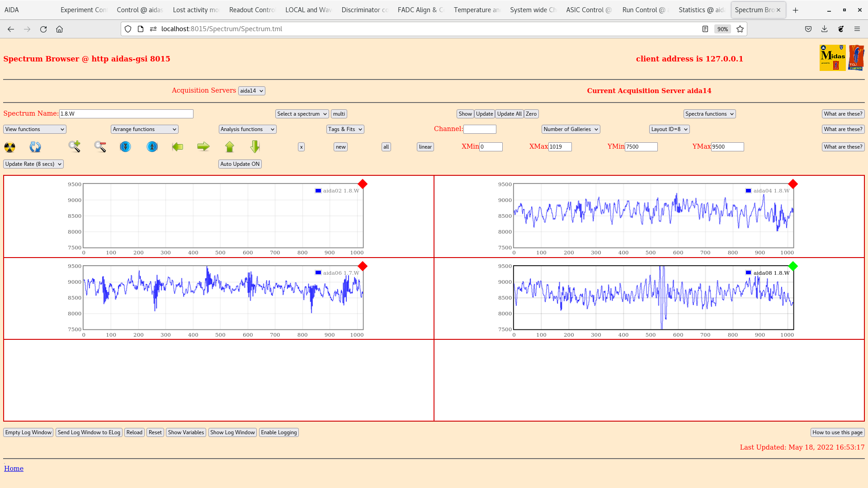
Task: Click the green right arrow icon
Action: (x=203, y=146)
